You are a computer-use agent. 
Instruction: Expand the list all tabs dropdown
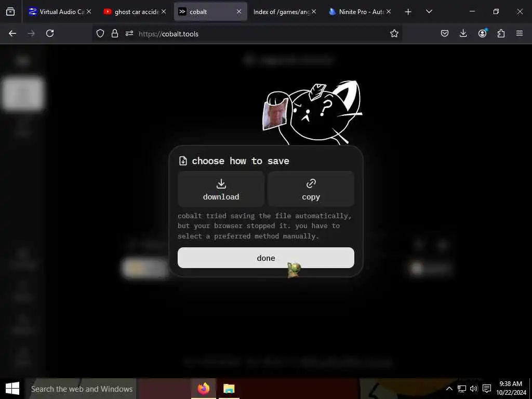click(x=429, y=11)
